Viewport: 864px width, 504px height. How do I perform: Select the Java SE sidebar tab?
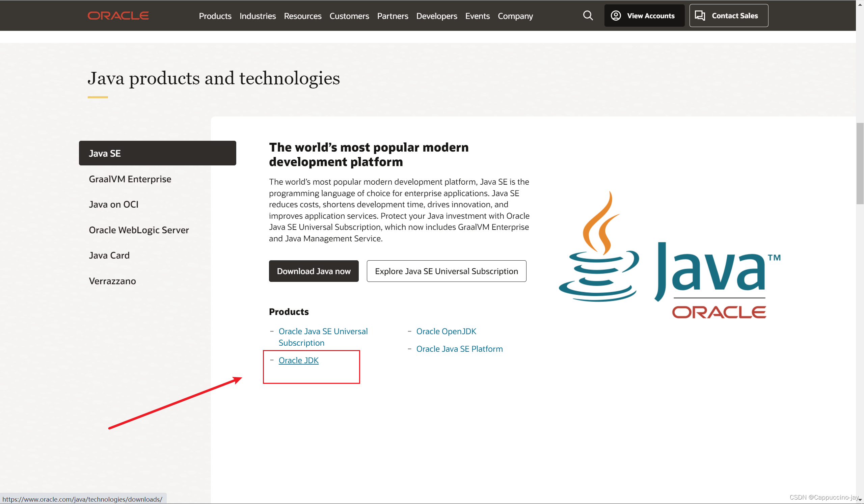(157, 153)
